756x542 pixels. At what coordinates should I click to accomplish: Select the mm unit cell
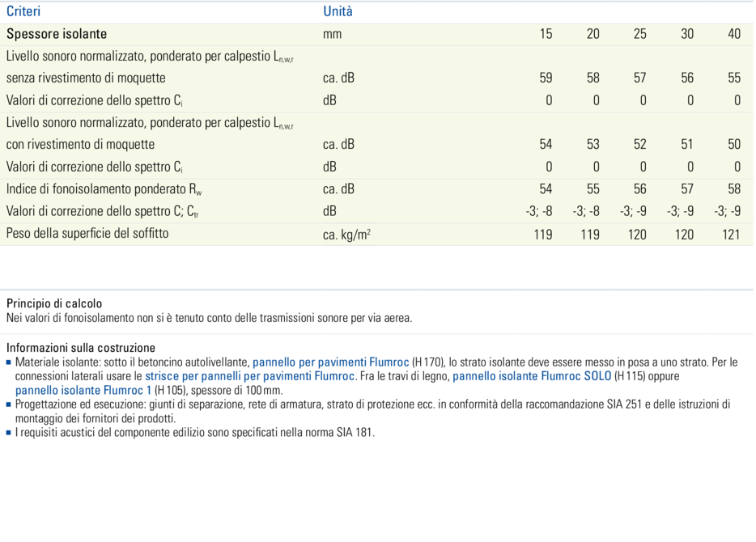[x=332, y=34]
